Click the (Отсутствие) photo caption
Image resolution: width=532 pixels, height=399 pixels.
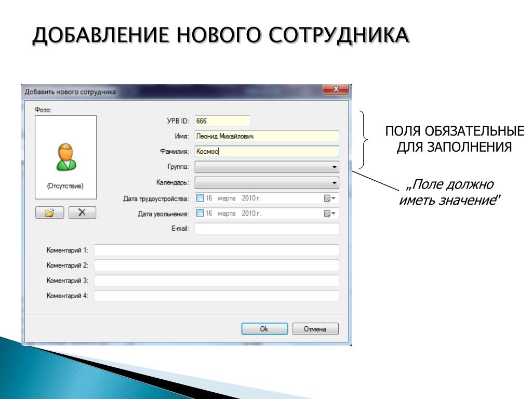point(65,186)
